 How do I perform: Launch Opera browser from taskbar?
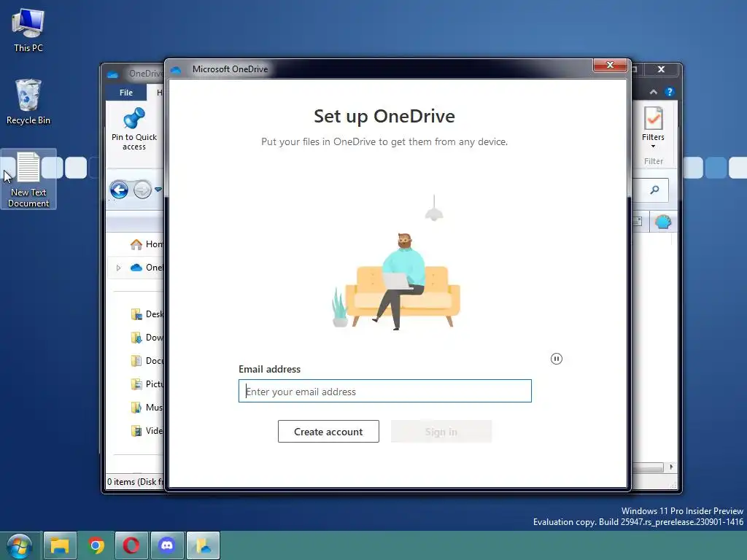coord(131,545)
